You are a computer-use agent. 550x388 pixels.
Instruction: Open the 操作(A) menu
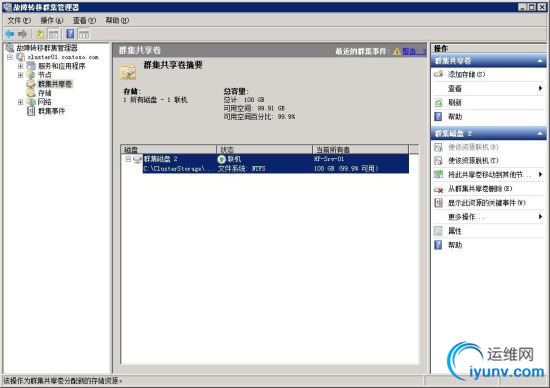click(52, 20)
